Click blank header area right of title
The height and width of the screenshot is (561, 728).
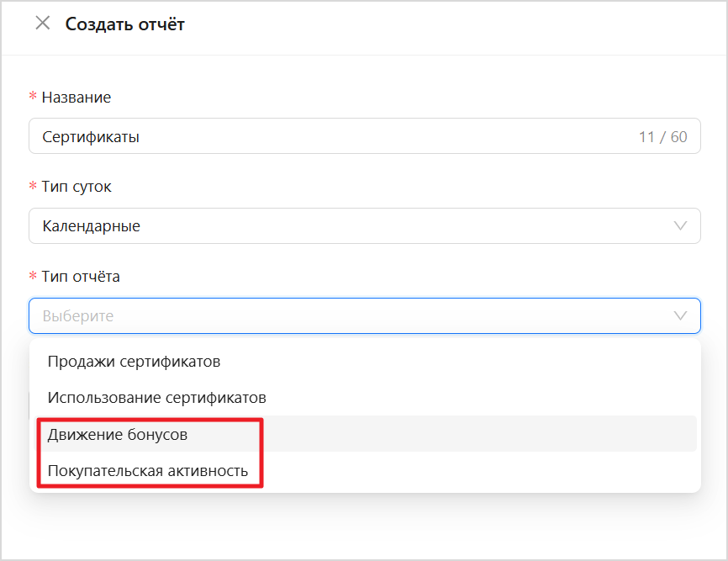point(454,25)
